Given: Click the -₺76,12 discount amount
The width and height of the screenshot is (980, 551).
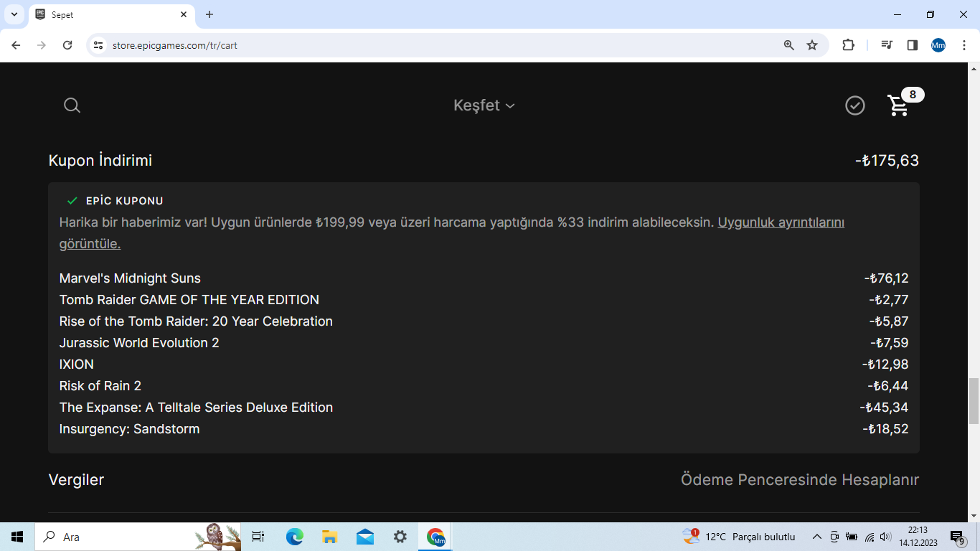Looking at the screenshot, I should point(886,278).
